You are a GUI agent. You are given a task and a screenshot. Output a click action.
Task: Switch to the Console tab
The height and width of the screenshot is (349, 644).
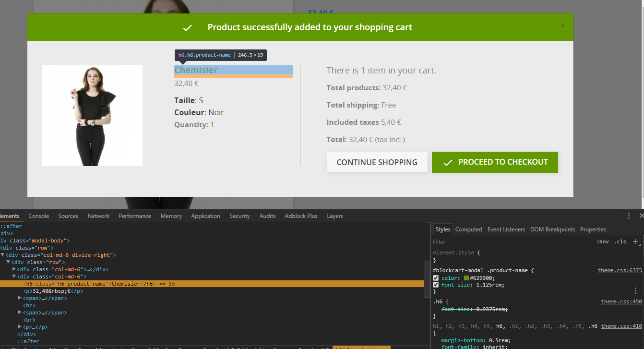39,216
